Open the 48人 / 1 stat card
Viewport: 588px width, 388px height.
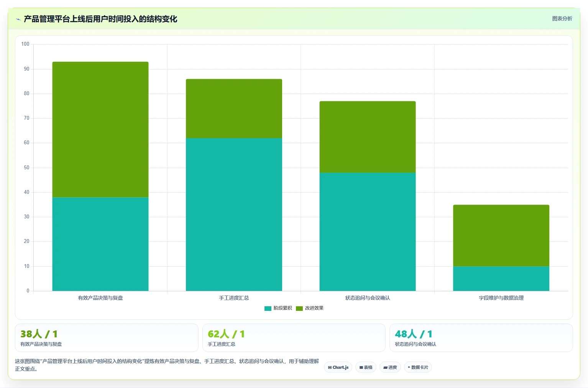[481, 338]
